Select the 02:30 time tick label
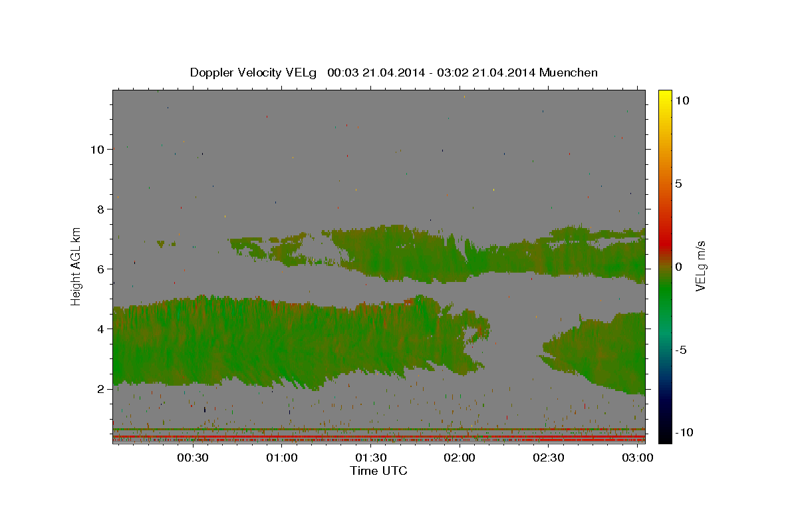Image resolution: width=798 pixels, height=532 pixels. (x=549, y=458)
